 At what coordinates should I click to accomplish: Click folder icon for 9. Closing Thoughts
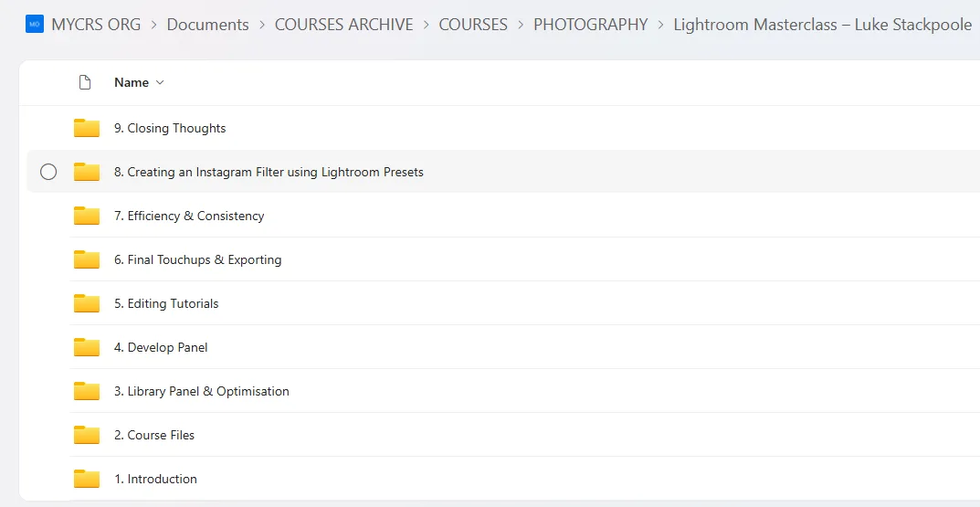click(x=87, y=128)
